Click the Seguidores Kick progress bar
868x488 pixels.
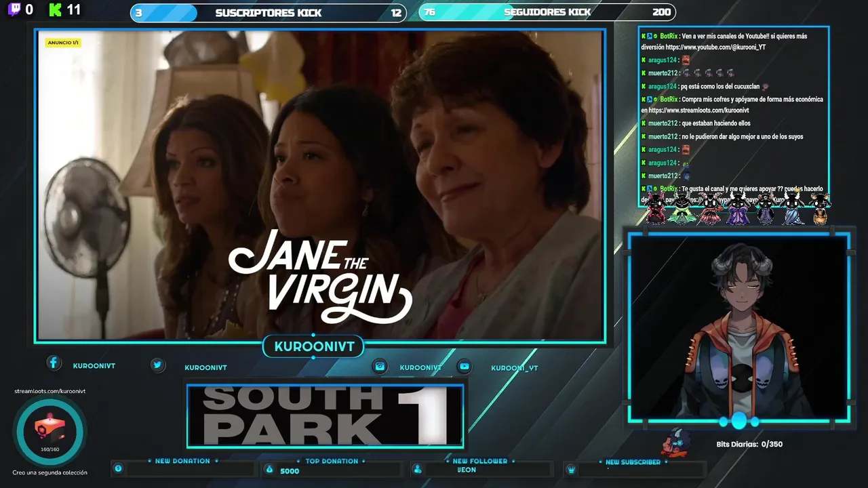tap(547, 12)
